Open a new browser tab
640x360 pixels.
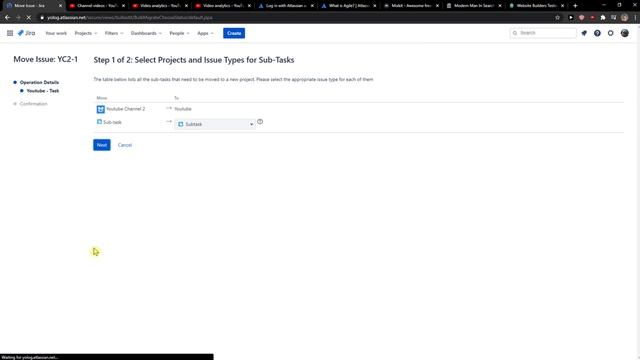coord(575,6)
